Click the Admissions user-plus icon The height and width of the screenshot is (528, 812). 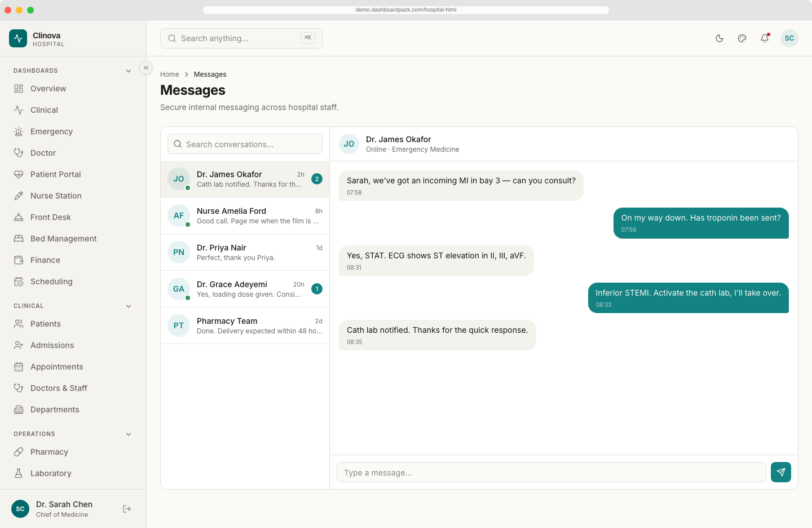pos(19,345)
